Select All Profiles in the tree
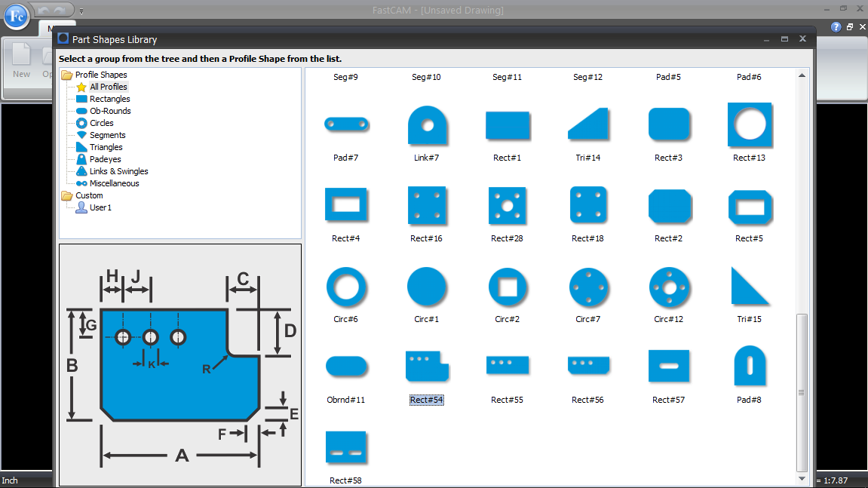The width and height of the screenshot is (868, 488). (x=109, y=87)
